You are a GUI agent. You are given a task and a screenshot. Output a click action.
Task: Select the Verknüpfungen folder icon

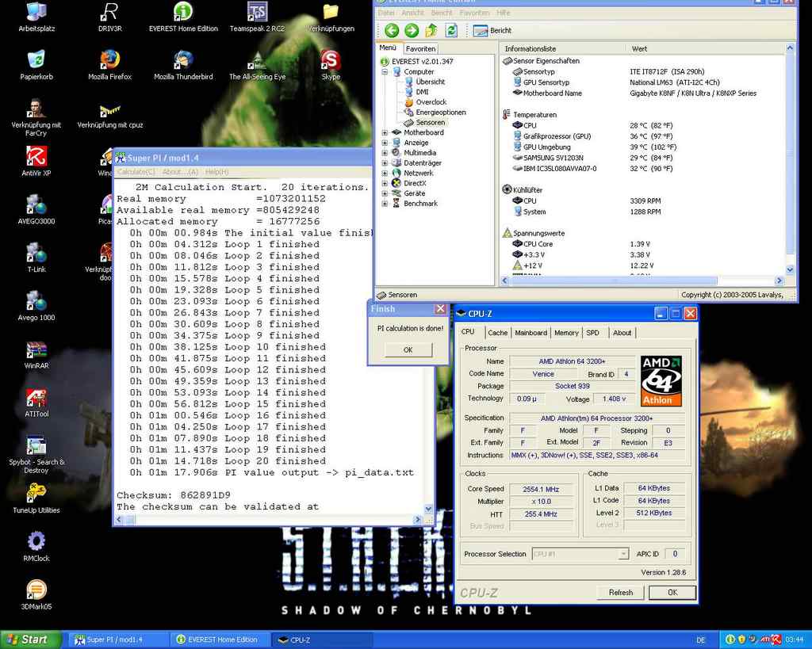point(331,17)
